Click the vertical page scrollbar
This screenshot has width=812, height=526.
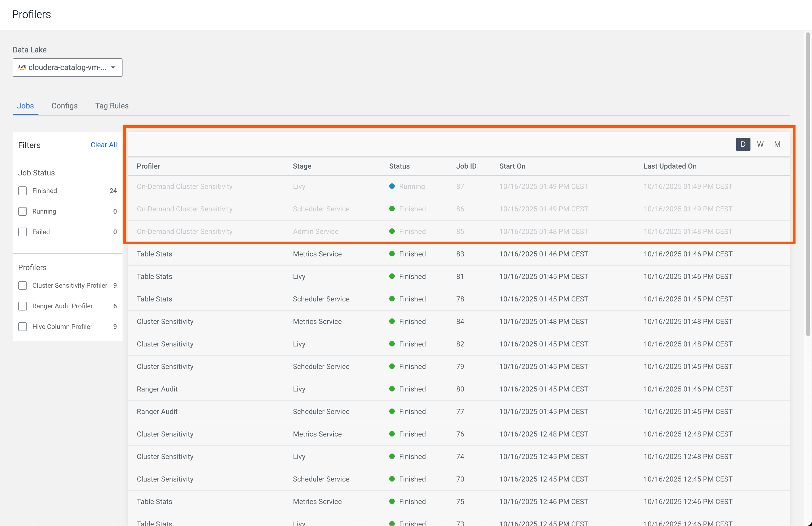click(808, 184)
